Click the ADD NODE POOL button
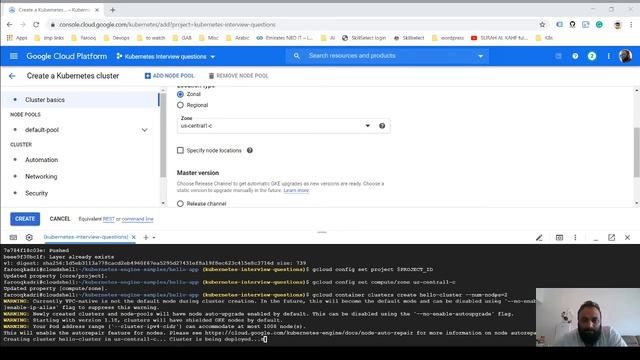Screen dimensions: 640x360 [x=169, y=76]
